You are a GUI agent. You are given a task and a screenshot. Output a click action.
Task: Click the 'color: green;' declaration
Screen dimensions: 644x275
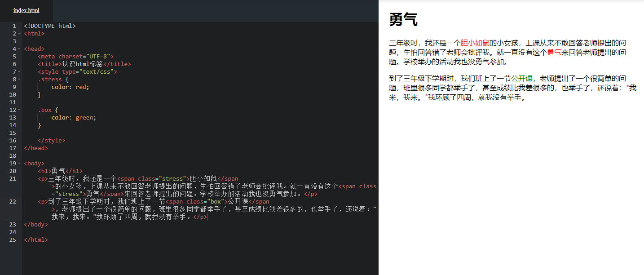pyautogui.click(x=73, y=117)
